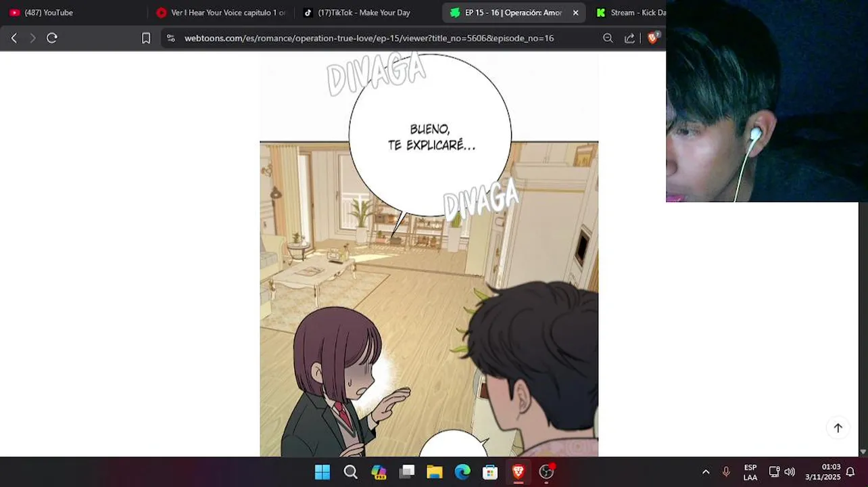Open Microsoft Store from taskbar
Screen dimensions: 868x487
[490, 472]
